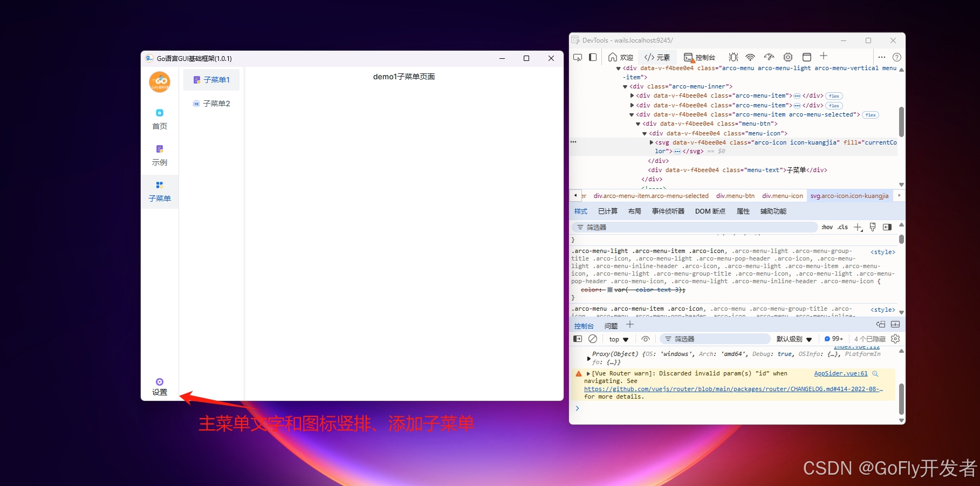Image resolution: width=980 pixels, height=486 pixels.
Task: Toggle device emulation in DevTools toolbar
Action: (x=593, y=57)
